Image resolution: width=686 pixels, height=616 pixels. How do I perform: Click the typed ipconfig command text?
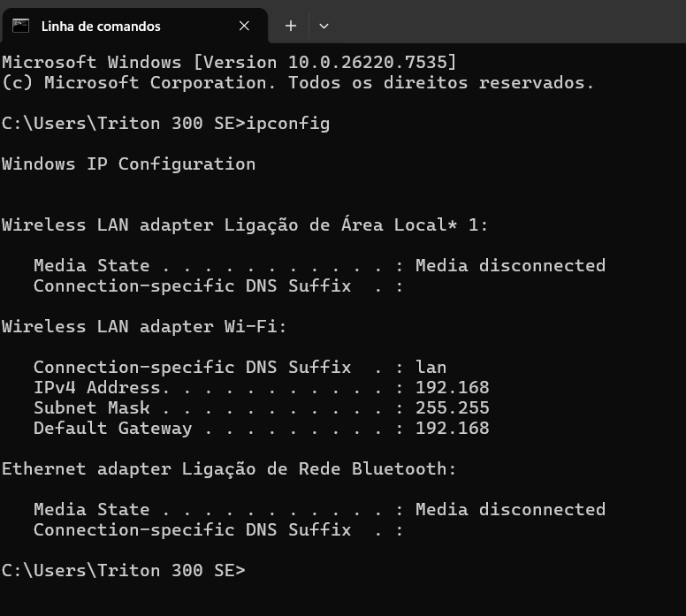coord(288,124)
